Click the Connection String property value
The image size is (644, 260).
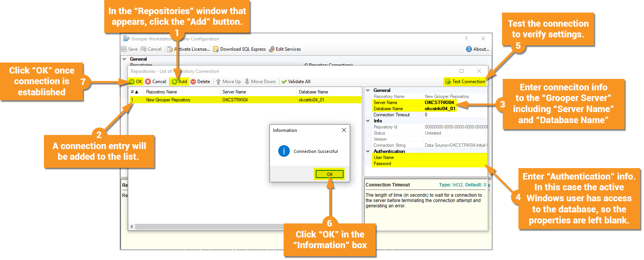click(455, 145)
